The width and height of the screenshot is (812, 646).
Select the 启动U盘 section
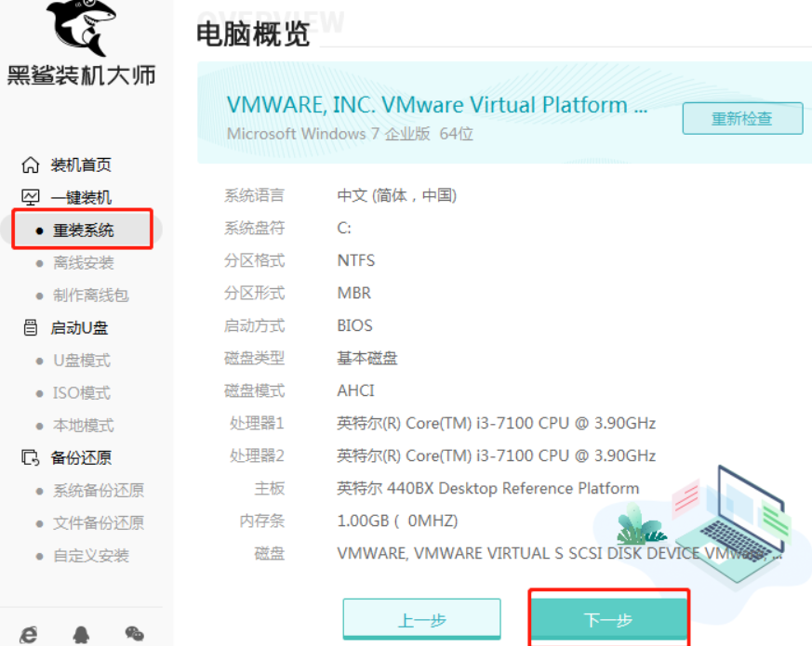pos(79,328)
